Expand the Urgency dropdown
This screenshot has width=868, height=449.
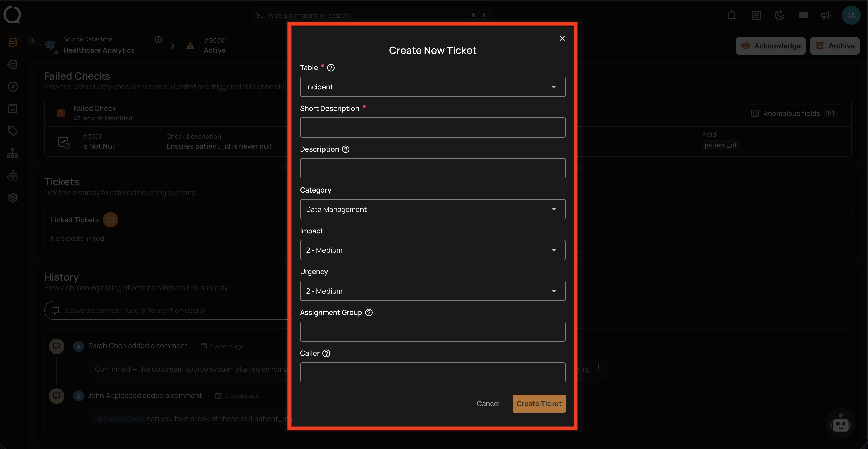coord(433,291)
